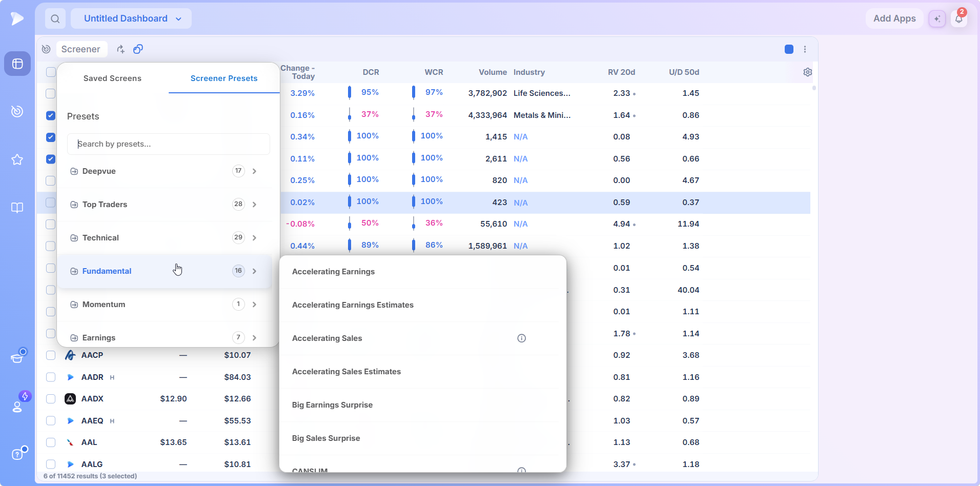This screenshot has width=980, height=486.
Task: Click the AADX ticker logo
Action: [x=70, y=399]
